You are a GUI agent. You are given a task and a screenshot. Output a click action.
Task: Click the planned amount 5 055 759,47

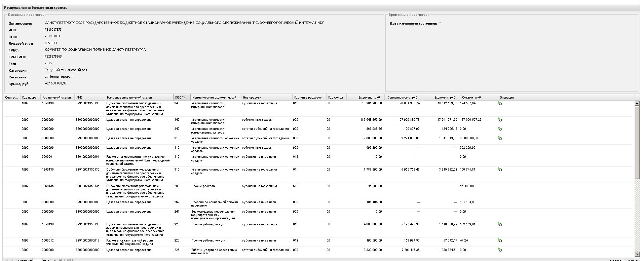pyautogui.click(x=411, y=170)
